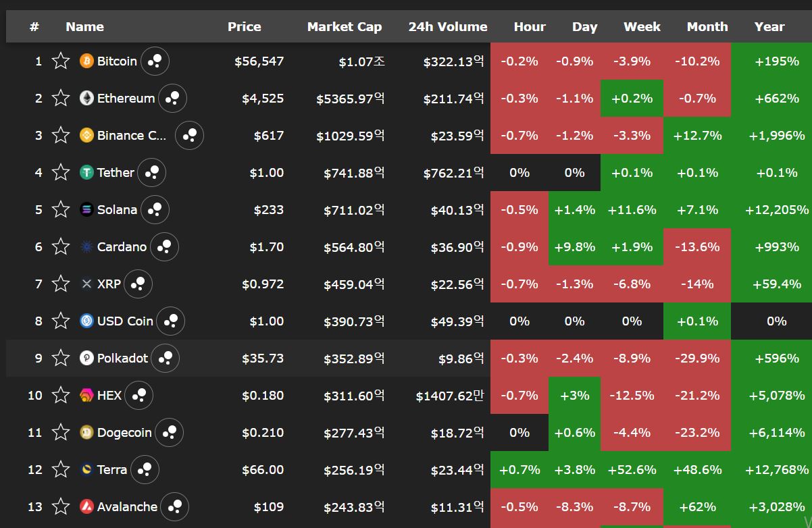Star XRP as a favorite
The height and width of the screenshot is (528, 812).
tap(61, 284)
